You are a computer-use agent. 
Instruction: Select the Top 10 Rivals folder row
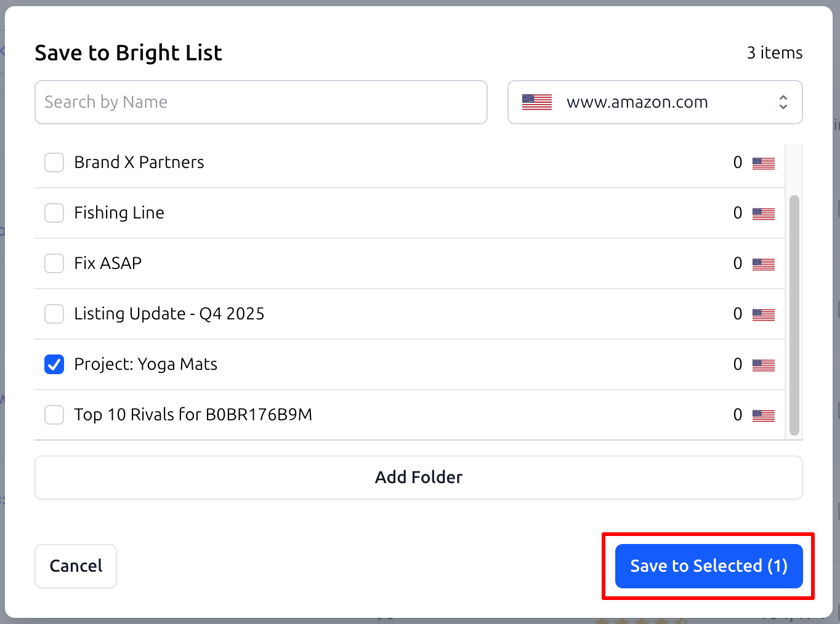click(193, 415)
